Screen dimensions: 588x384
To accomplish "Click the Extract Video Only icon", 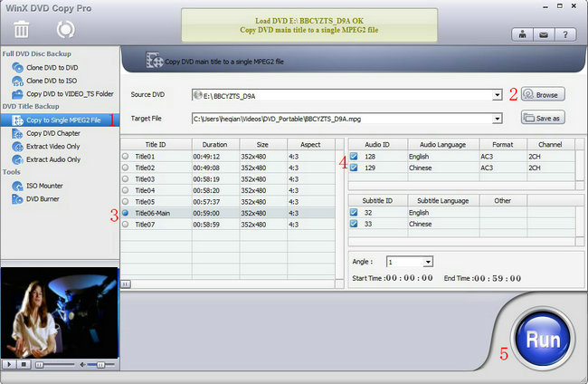I will click(17, 147).
